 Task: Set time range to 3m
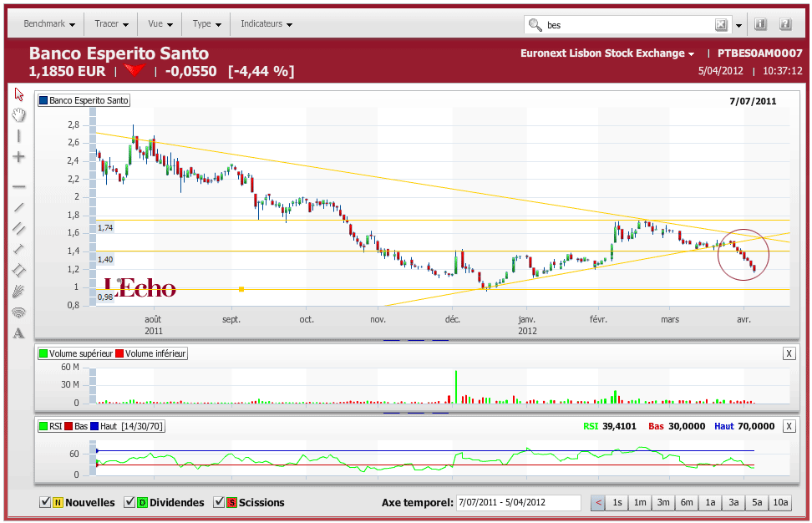click(x=663, y=502)
